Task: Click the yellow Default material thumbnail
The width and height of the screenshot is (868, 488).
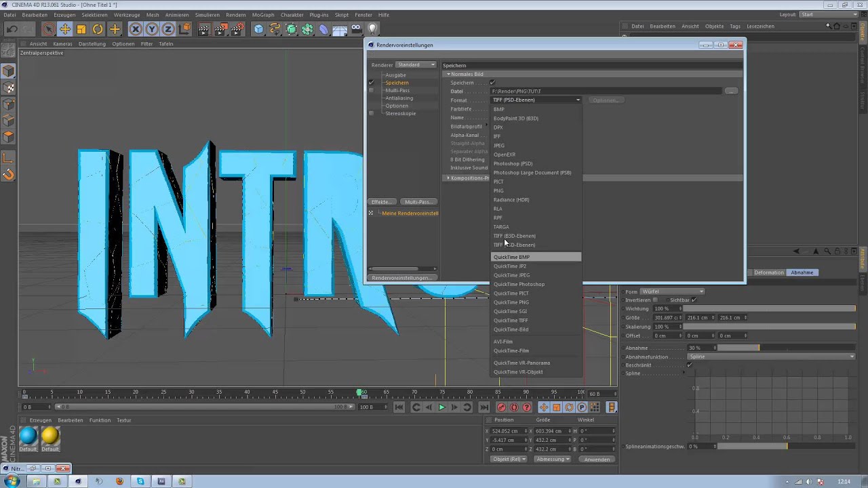Action: click(x=50, y=436)
